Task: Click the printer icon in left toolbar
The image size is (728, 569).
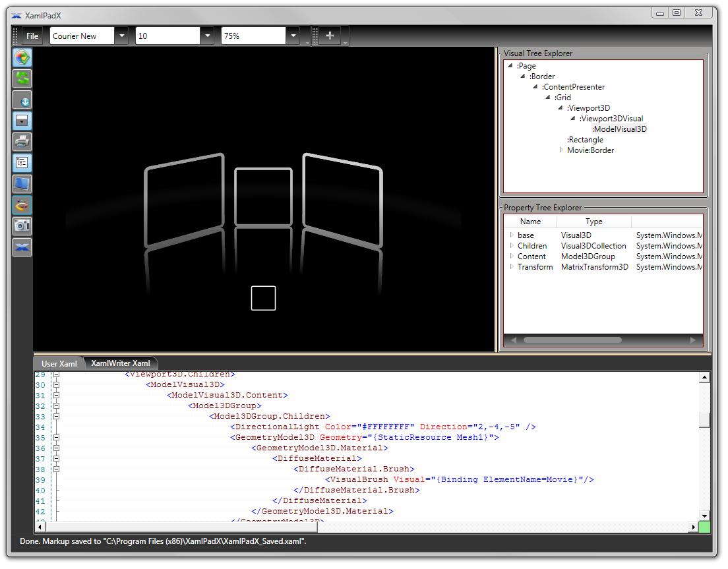Action: pos(22,142)
